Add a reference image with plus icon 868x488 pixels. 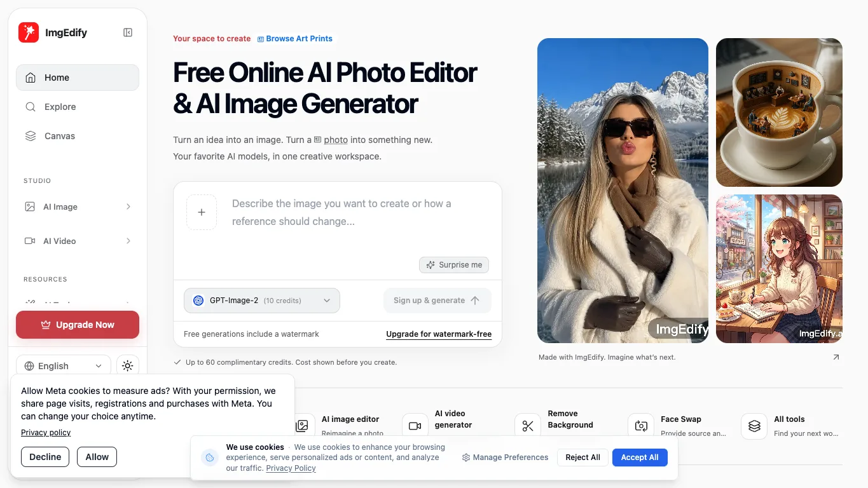click(202, 212)
